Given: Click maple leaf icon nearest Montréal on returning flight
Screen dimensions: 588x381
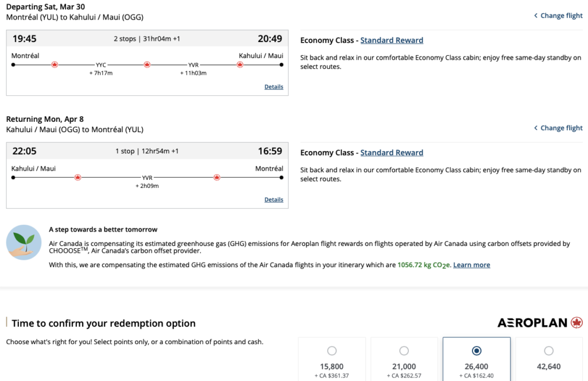Looking at the screenshot, I should 217,178.
